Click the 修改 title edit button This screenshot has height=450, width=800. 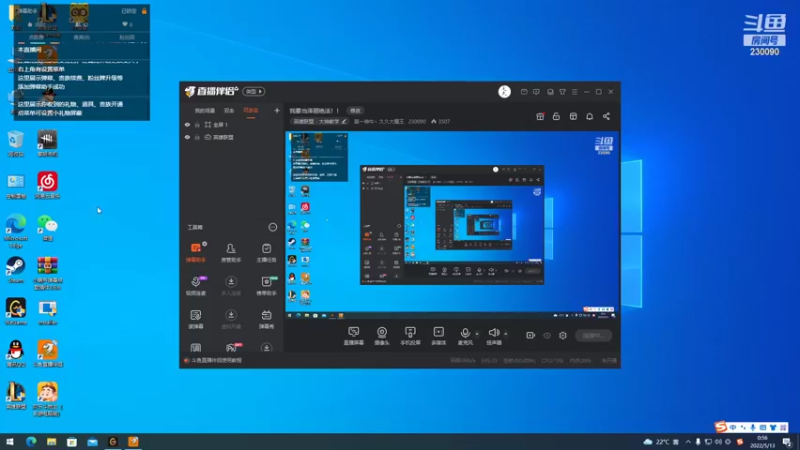355,111
